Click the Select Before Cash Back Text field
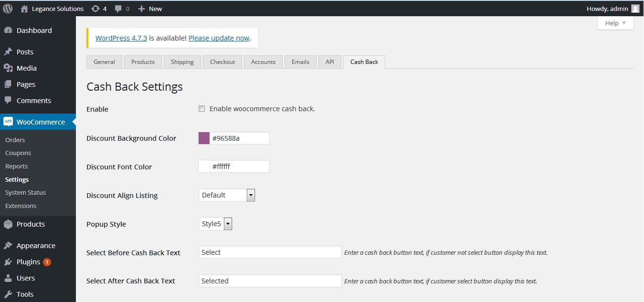This screenshot has height=302, width=644. (270, 252)
